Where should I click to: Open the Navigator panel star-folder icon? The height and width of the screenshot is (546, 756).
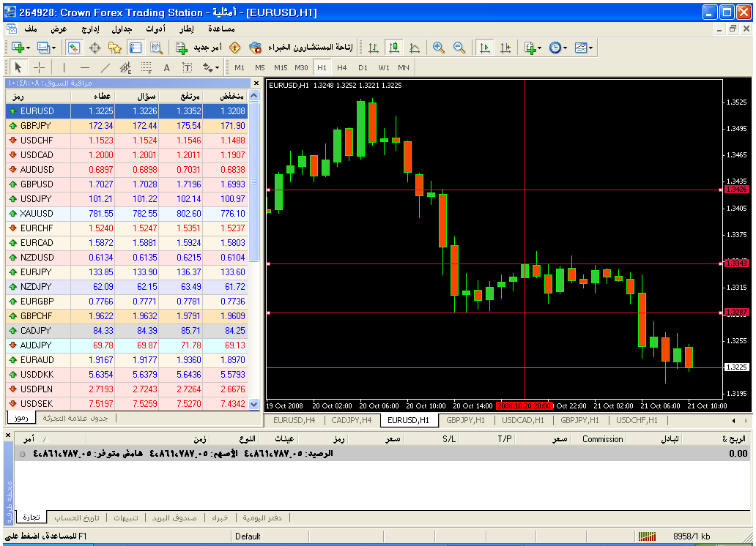115,48
